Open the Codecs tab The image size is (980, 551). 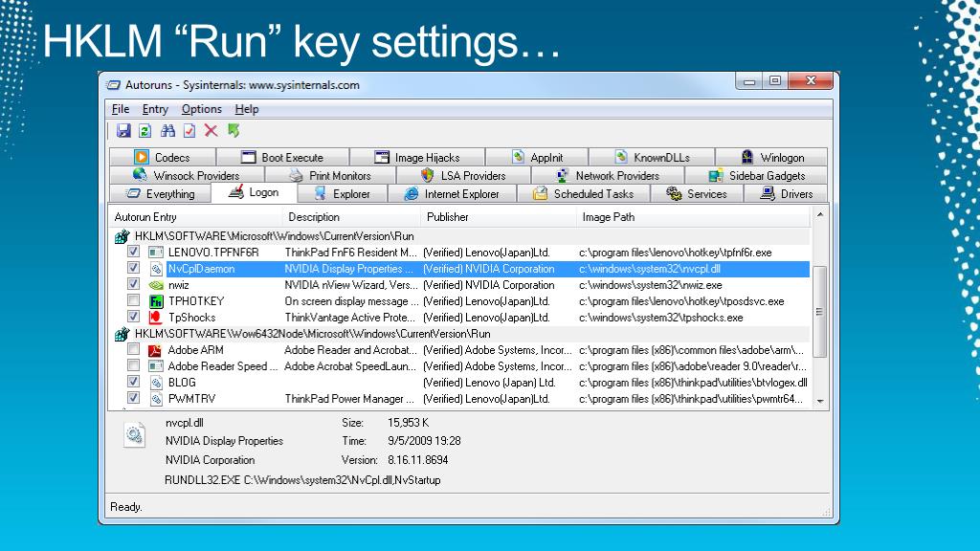[x=162, y=158]
